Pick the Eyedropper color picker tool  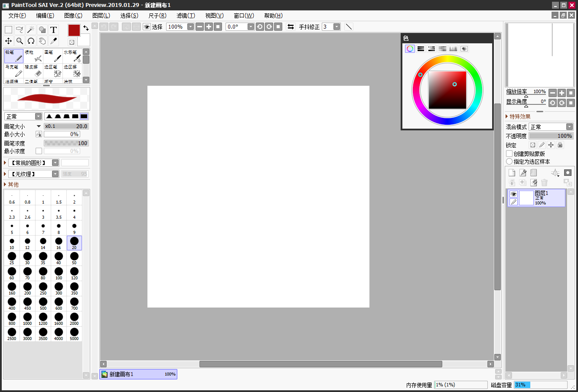tap(53, 41)
